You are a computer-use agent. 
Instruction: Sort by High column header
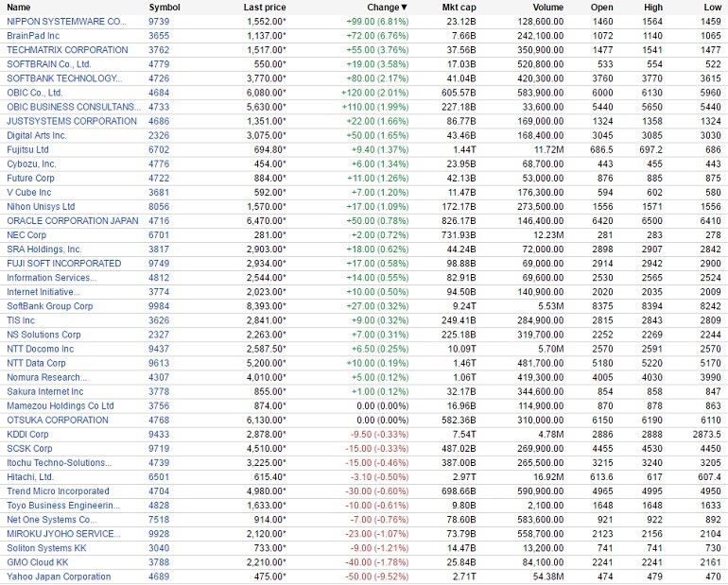click(652, 8)
